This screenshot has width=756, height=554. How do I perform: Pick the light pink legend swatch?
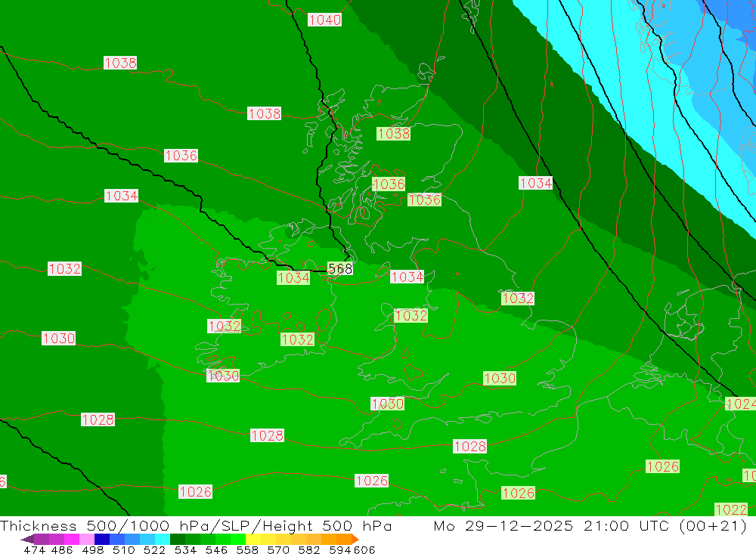(x=85, y=539)
